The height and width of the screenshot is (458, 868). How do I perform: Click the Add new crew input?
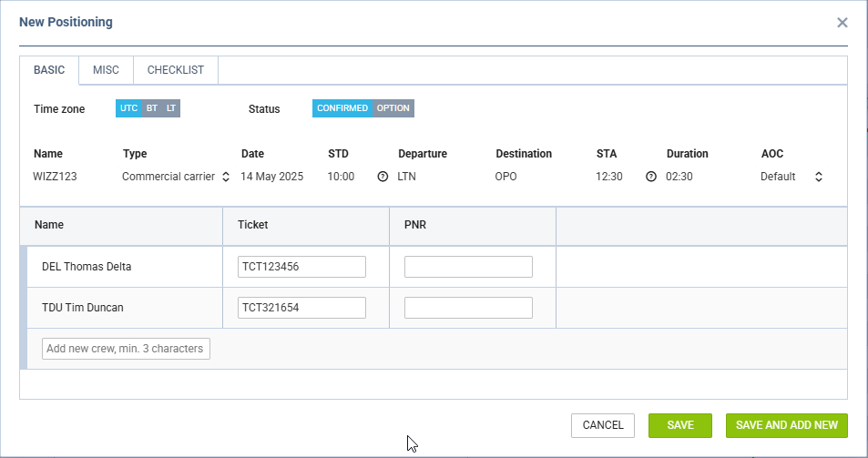point(127,349)
